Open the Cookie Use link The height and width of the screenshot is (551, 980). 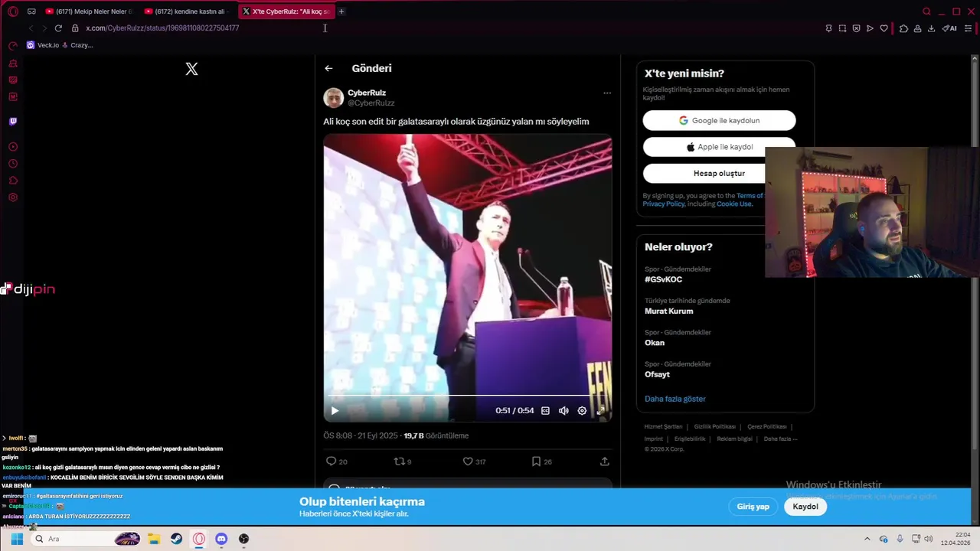tap(734, 204)
